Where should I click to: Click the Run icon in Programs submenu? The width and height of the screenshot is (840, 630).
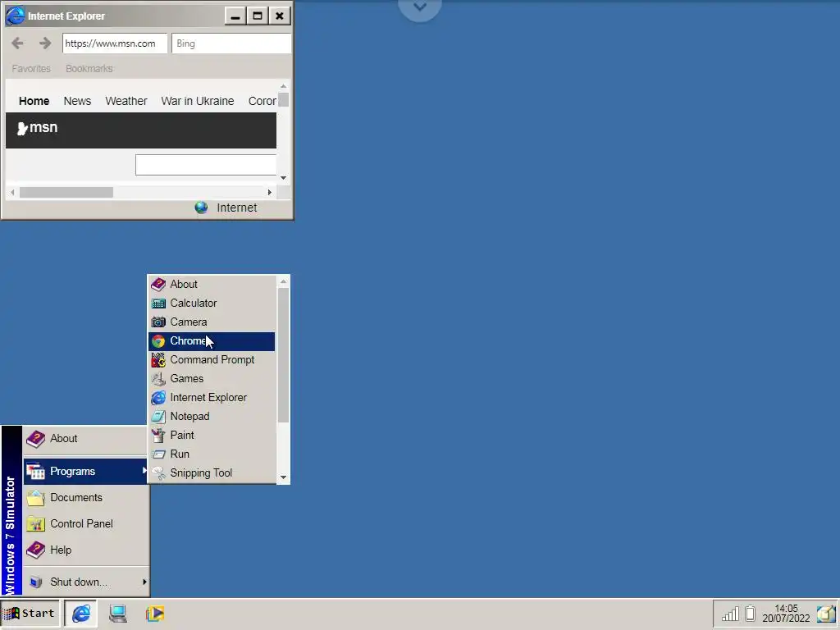tap(158, 454)
